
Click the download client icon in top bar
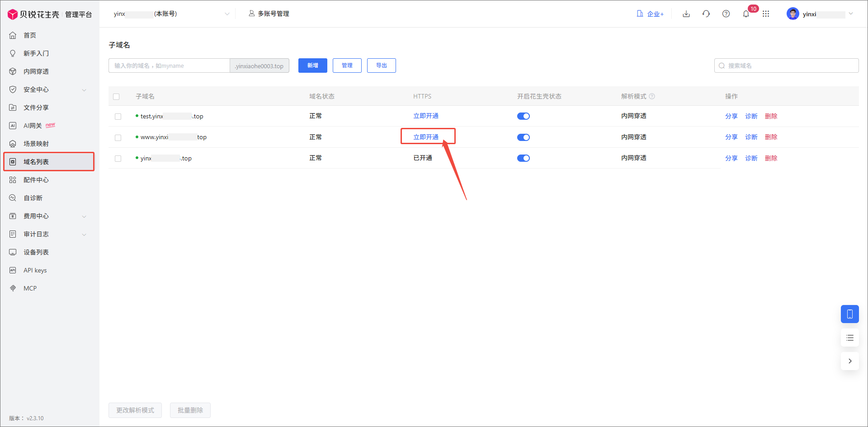coord(686,14)
